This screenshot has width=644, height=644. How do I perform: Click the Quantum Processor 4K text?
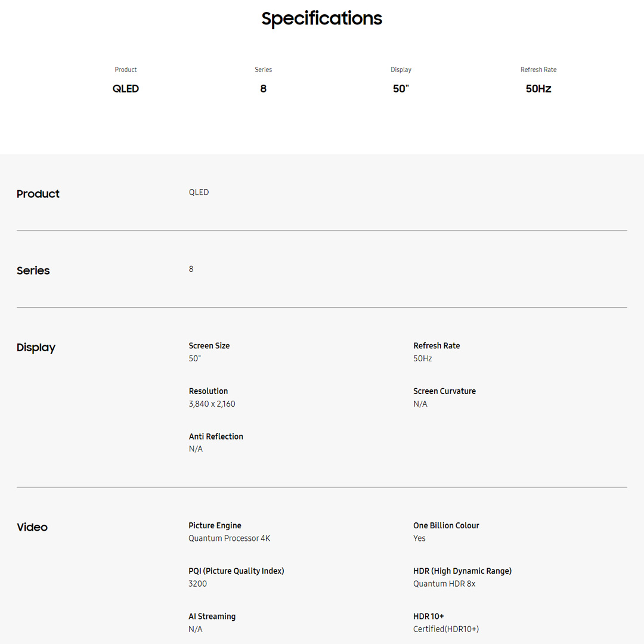click(230, 538)
